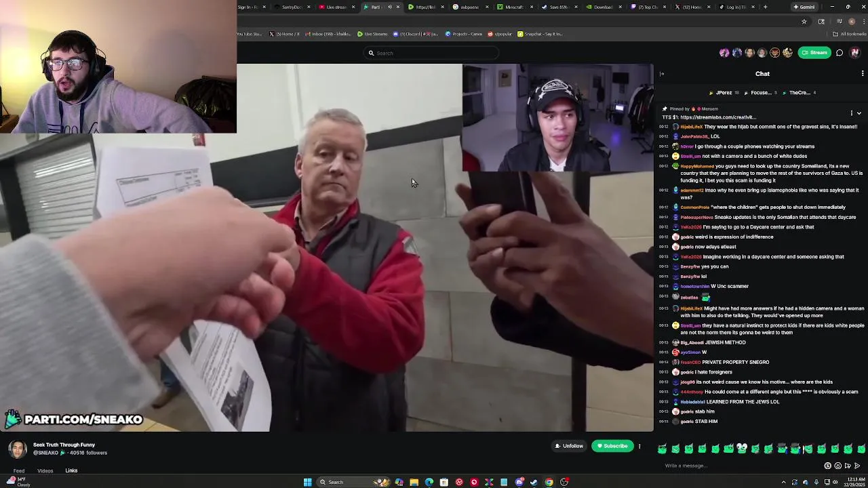Open a new browser tab plus button
Image resolution: width=868 pixels, height=488 pixels.
pos(765,7)
